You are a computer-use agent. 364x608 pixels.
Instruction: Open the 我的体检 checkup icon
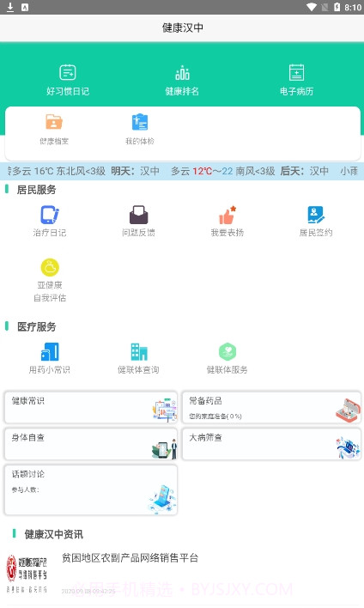coord(140,122)
